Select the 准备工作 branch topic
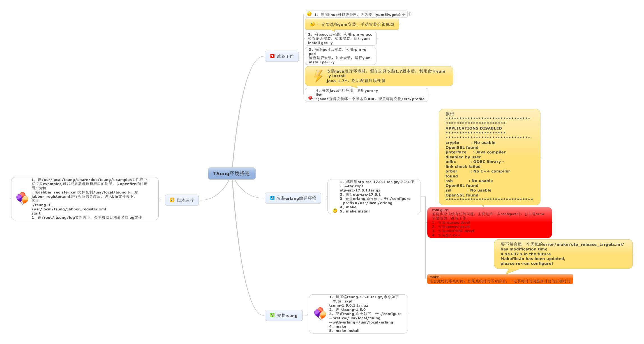This screenshot has height=344, width=644. click(285, 56)
